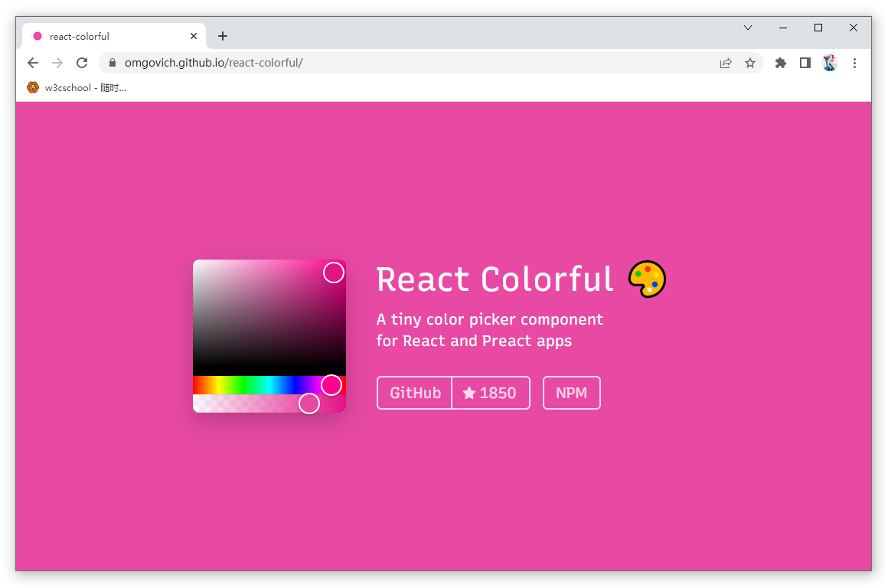Toggle the browser side panel
The height and width of the screenshot is (588, 888).
click(x=805, y=63)
